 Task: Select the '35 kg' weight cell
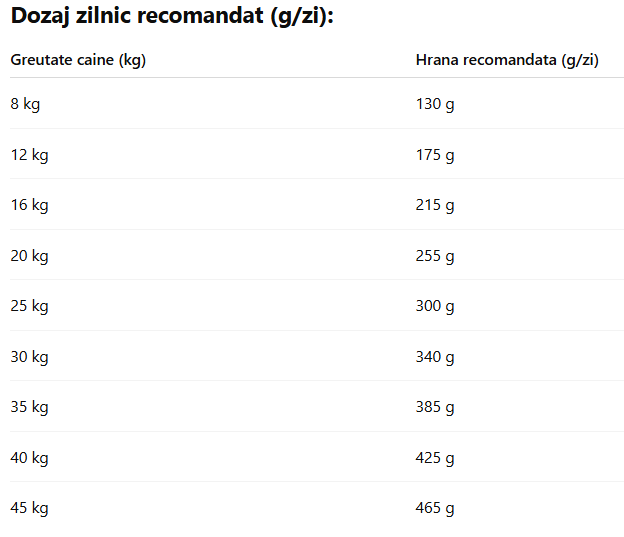coord(29,407)
